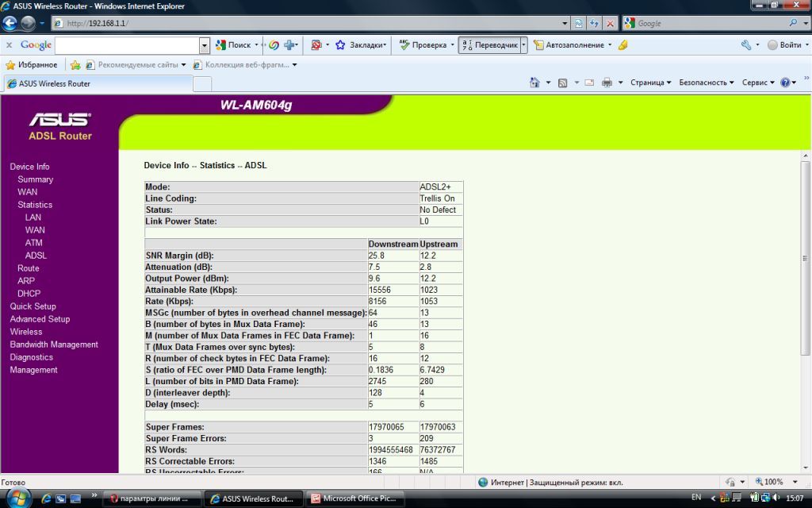
Task: Open the DHCP sidebar link
Action: click(x=29, y=294)
